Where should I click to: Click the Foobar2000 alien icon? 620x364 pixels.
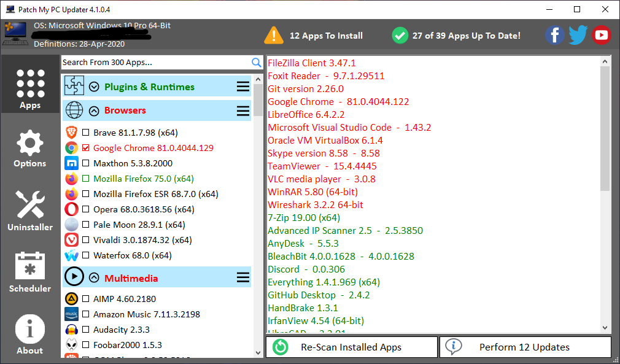coord(72,345)
